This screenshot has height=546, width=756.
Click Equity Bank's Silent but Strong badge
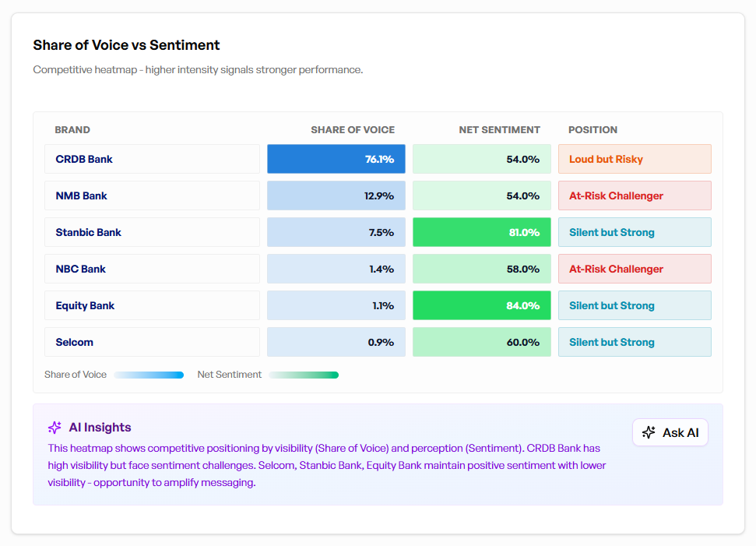tap(635, 306)
